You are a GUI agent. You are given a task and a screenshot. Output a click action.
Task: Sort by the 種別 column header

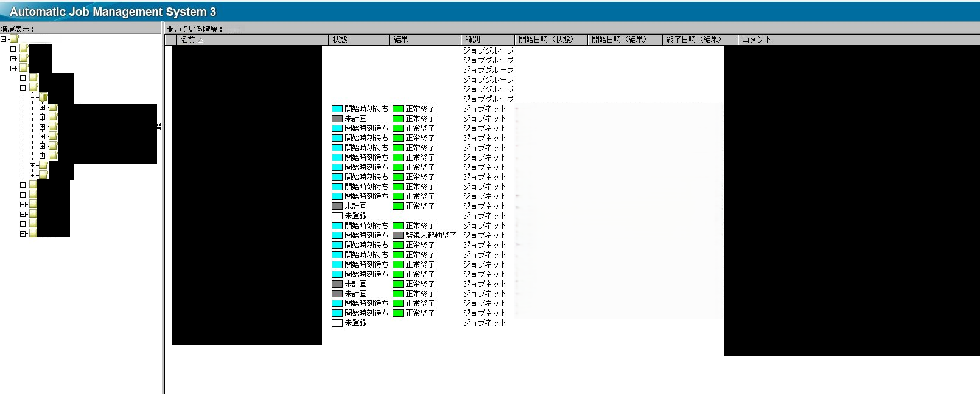(488, 40)
